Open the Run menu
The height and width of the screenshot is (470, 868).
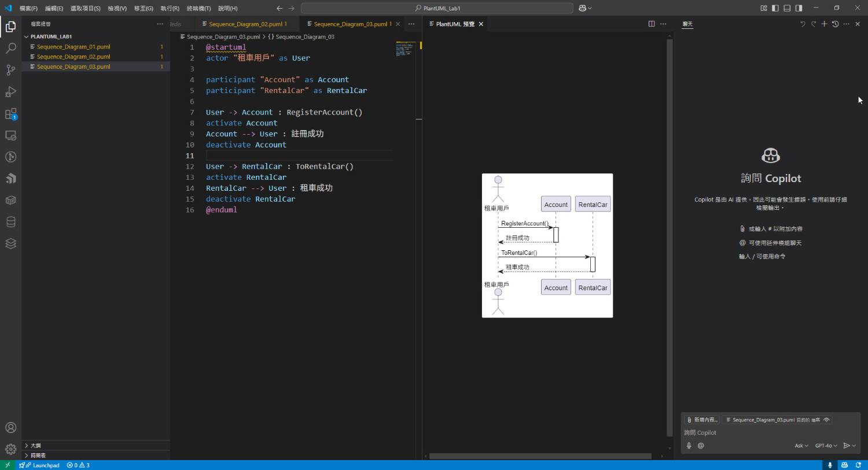click(x=170, y=8)
